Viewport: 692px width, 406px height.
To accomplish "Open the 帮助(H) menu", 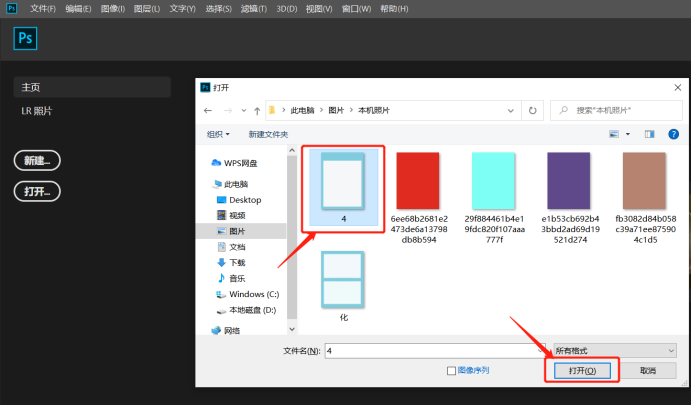I will point(394,8).
